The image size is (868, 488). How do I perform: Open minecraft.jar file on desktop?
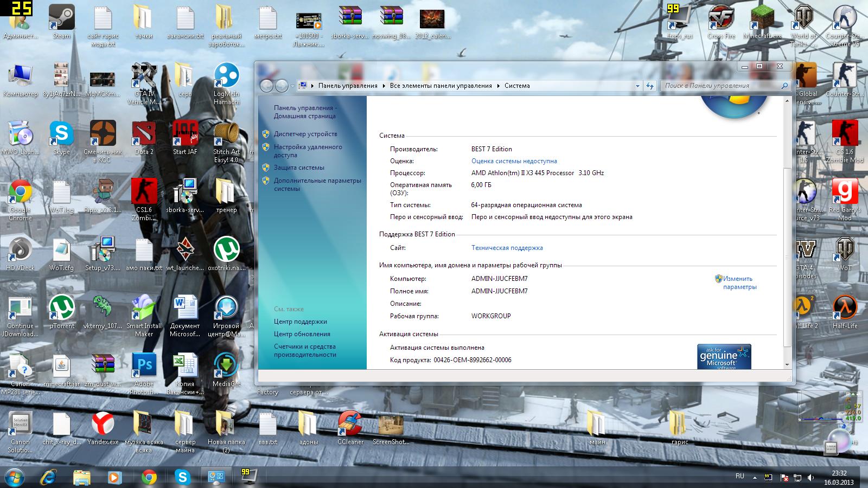point(61,370)
